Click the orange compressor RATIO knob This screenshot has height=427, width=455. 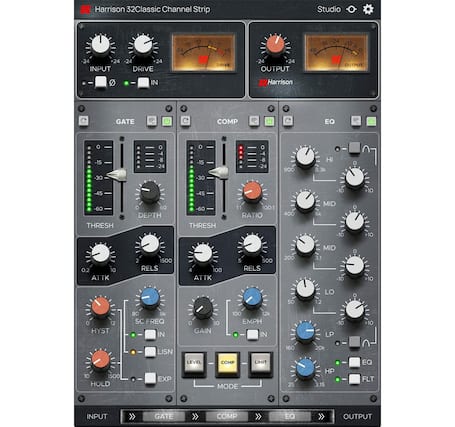click(252, 193)
